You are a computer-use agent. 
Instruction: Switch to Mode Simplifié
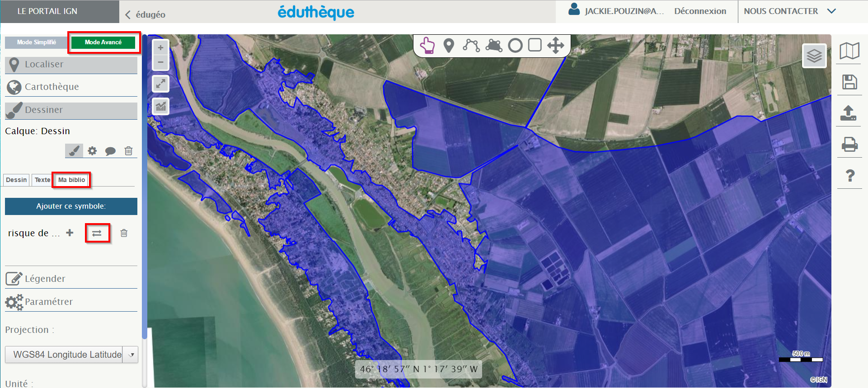coord(37,42)
